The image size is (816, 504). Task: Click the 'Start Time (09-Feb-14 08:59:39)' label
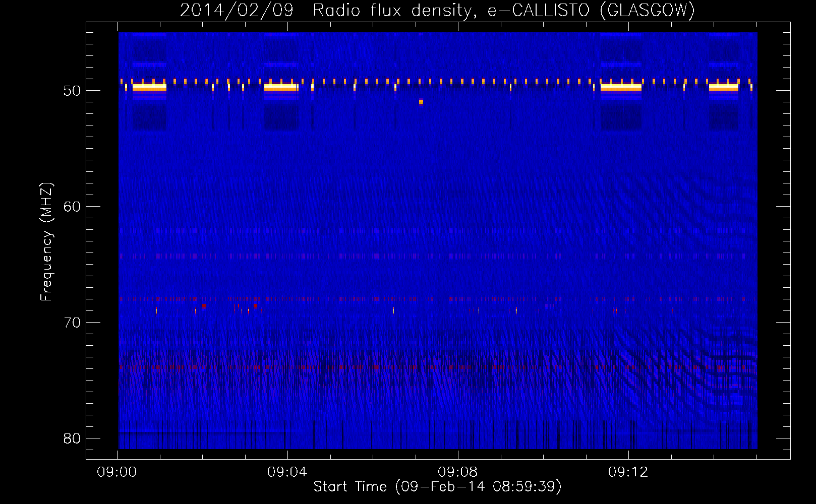[x=437, y=486]
